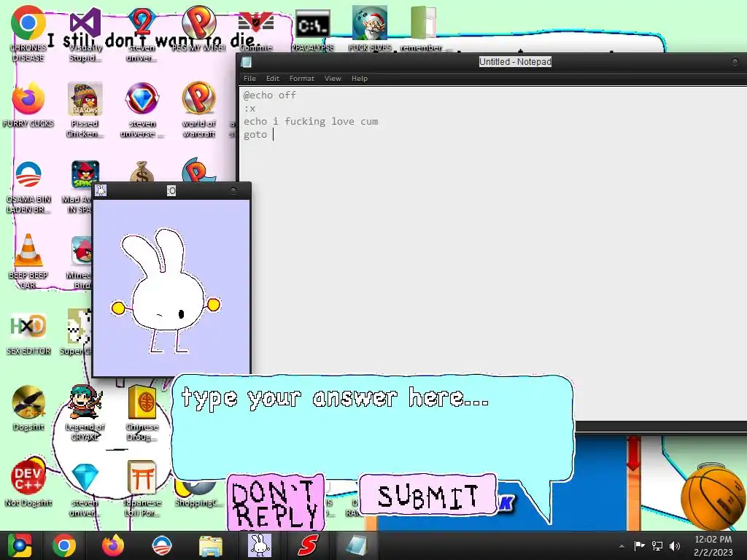
Task: Open File Explorer from the taskbar
Action: 210,545
